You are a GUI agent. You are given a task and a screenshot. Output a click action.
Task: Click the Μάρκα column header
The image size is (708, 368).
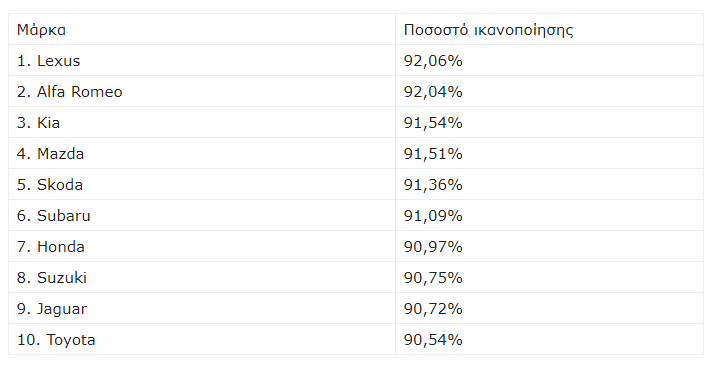coord(202,29)
